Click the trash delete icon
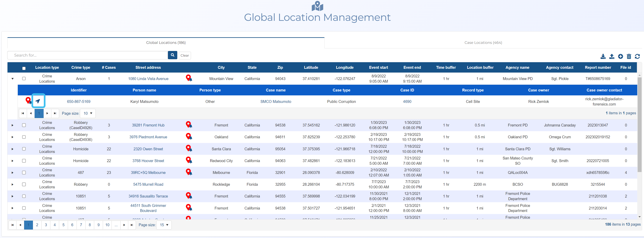This screenshot has height=238, width=644. (x=629, y=56)
